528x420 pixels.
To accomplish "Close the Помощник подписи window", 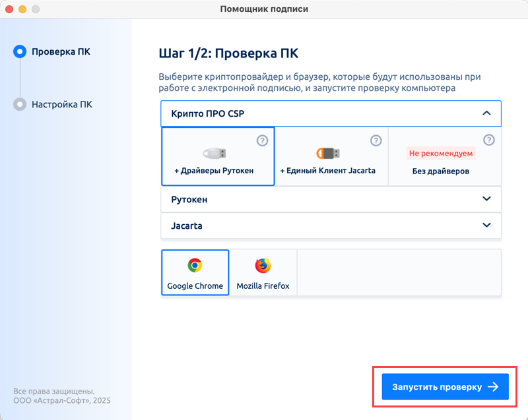I will click(10, 9).
